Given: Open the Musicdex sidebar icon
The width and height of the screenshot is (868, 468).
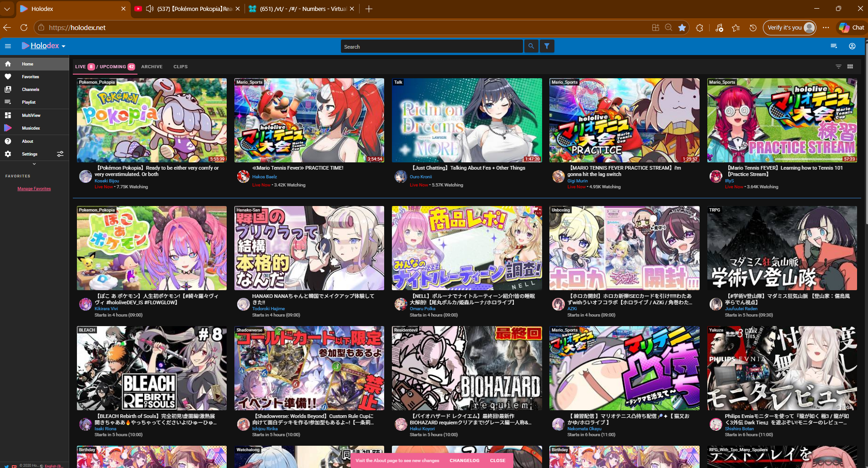Looking at the screenshot, I should (x=8, y=128).
